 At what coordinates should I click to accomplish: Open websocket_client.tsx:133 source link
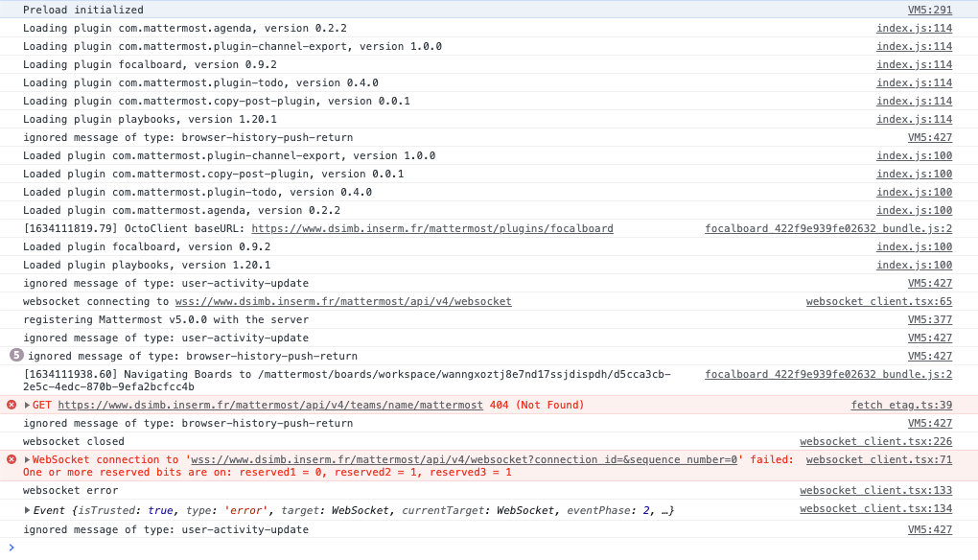pyautogui.click(x=875, y=490)
